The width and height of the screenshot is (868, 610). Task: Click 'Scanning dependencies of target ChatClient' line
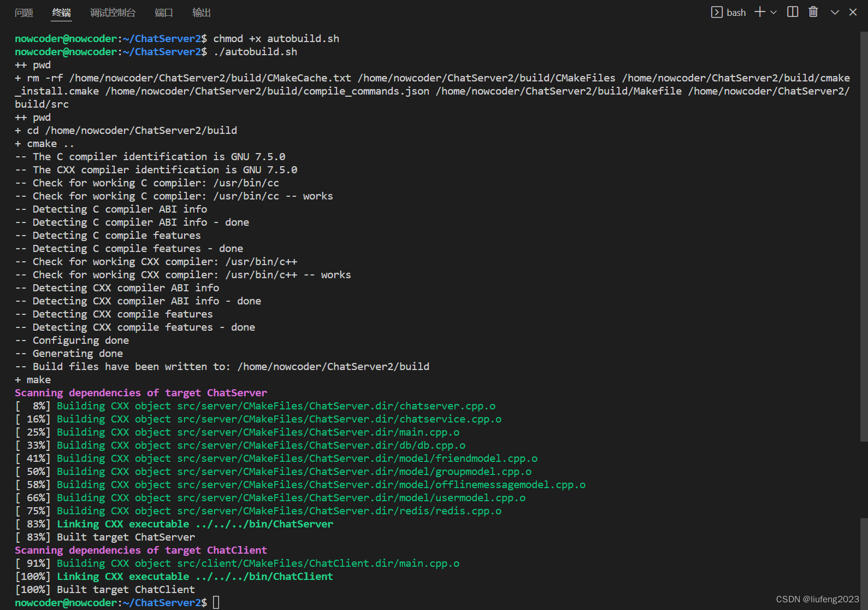point(141,550)
